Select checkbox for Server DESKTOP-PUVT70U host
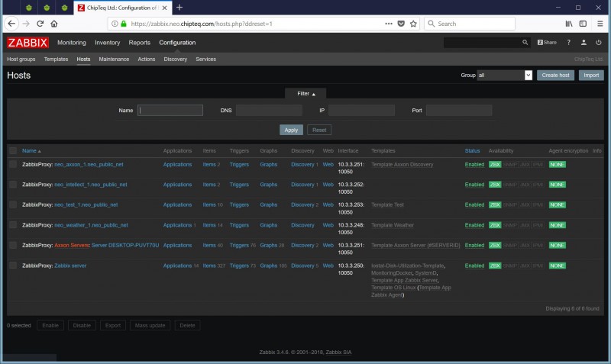 click(13, 245)
